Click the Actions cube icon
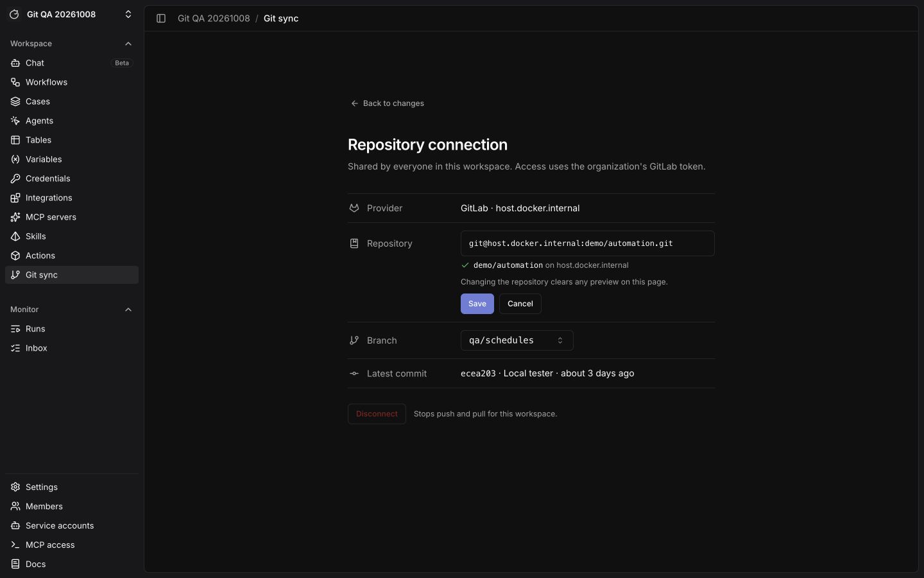924x578 pixels. (x=15, y=256)
